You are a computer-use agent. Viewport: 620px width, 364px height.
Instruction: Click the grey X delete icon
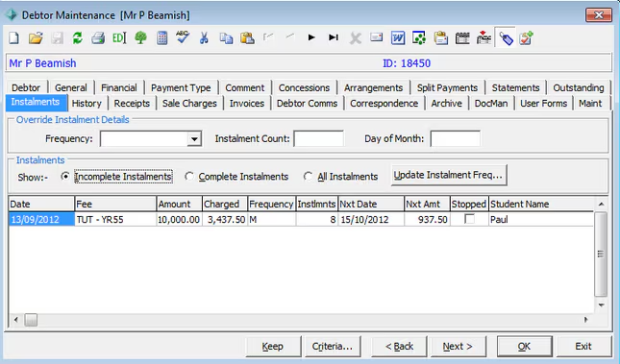coord(356,38)
